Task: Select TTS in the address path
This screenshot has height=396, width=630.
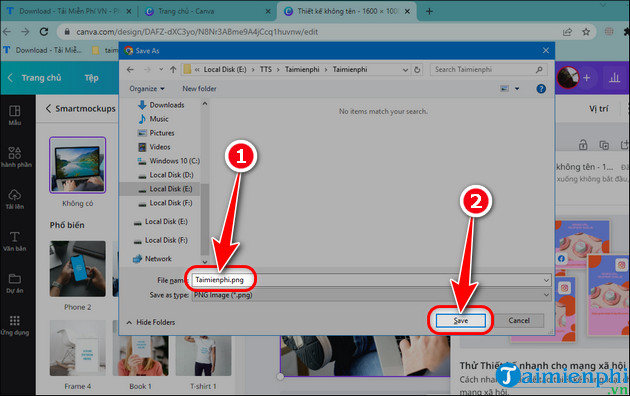Action: click(x=266, y=69)
